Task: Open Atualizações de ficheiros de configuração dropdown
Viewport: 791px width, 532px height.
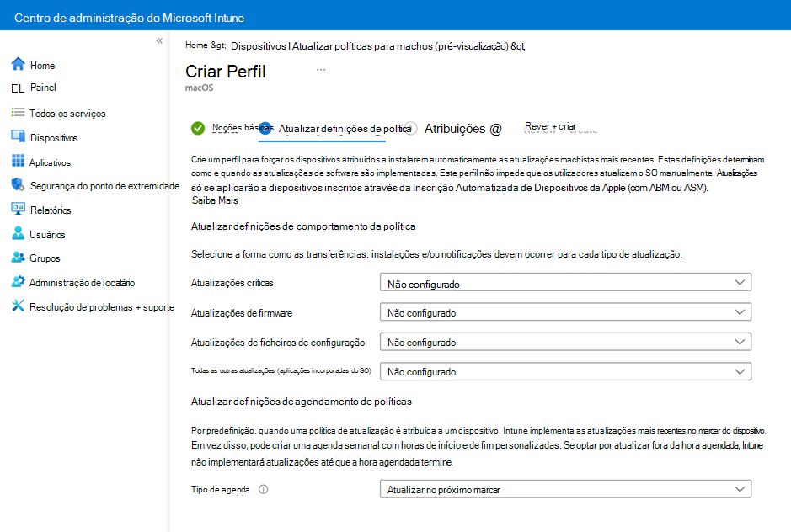Action: click(565, 342)
